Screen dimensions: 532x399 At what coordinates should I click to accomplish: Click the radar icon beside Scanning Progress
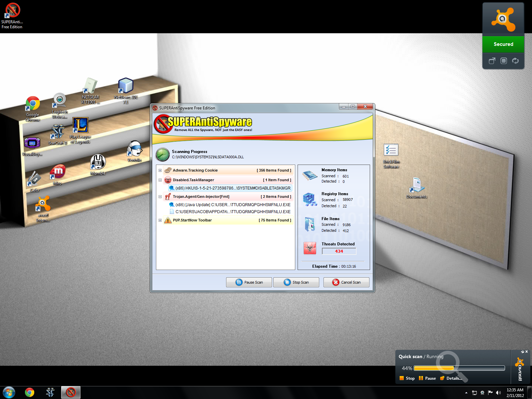[x=163, y=155]
